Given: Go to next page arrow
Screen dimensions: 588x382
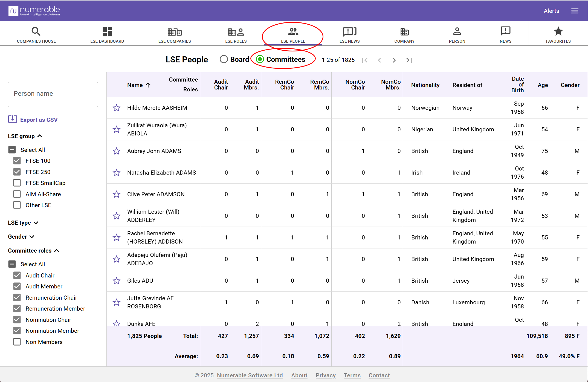Looking at the screenshot, I should (x=394, y=60).
